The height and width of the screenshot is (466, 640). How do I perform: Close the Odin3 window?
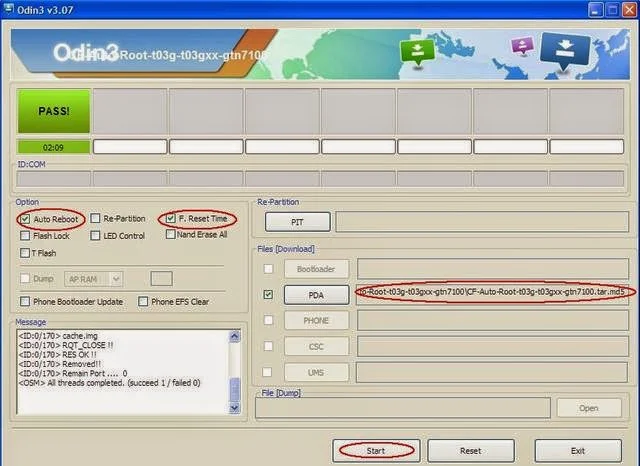click(x=629, y=10)
